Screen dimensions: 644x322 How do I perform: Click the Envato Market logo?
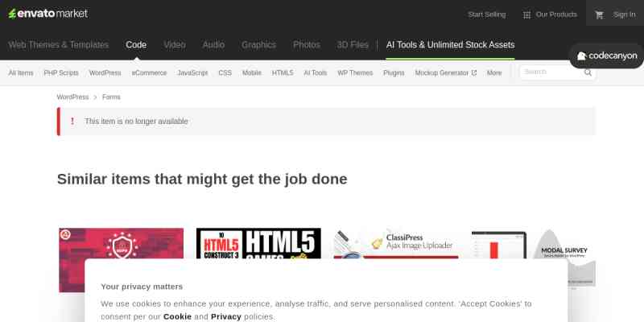[48, 14]
